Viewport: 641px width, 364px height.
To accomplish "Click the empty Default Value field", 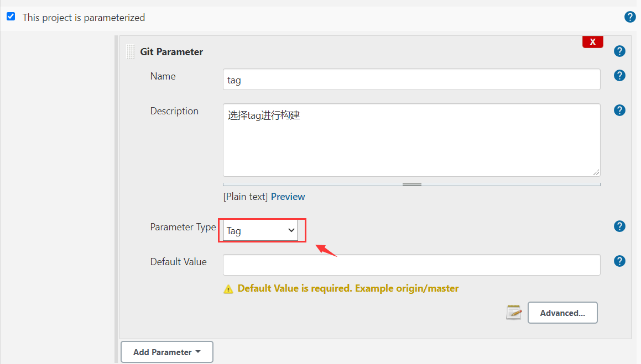I will (411, 265).
